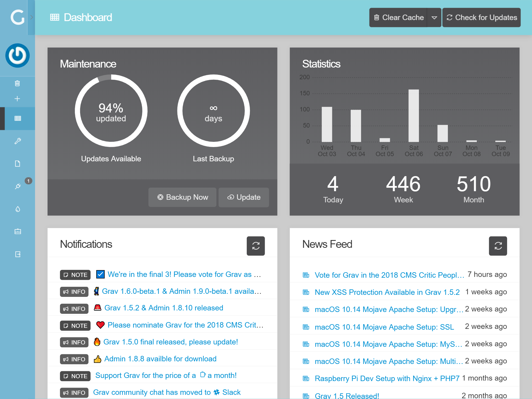Open the New XSS Protection news article
The height and width of the screenshot is (399, 532).
387,292
